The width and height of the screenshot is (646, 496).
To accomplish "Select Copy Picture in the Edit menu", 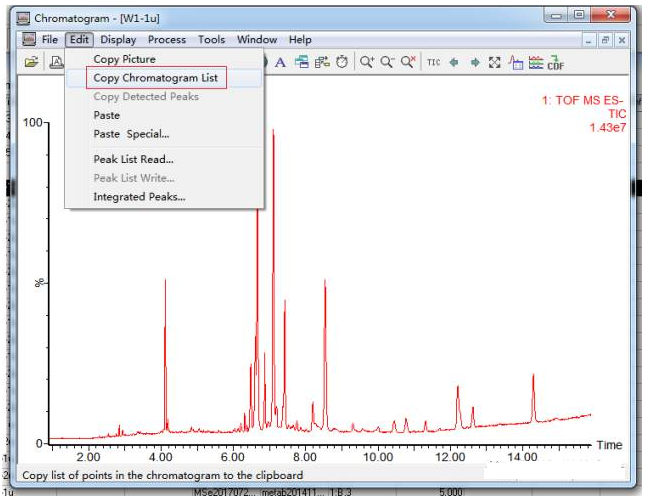I will [124, 60].
